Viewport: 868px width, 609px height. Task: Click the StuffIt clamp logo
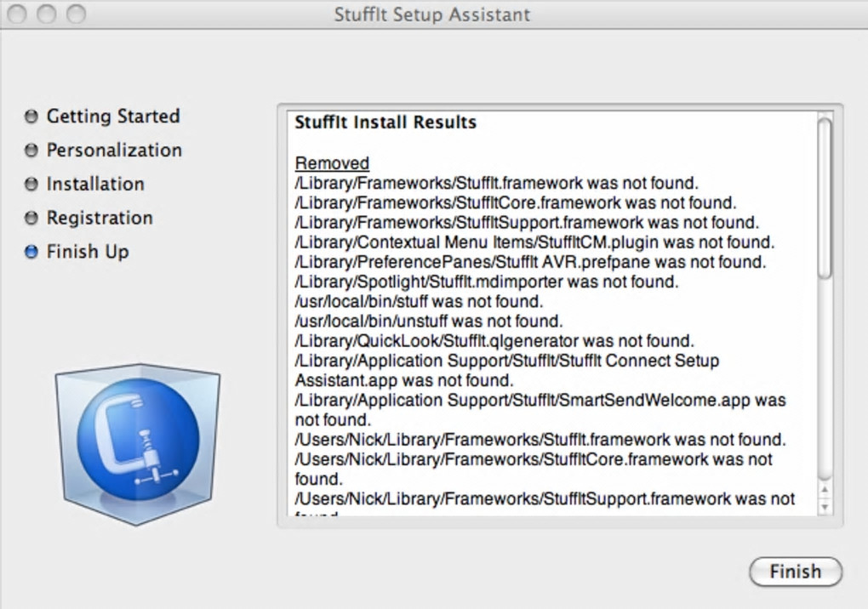click(x=138, y=441)
